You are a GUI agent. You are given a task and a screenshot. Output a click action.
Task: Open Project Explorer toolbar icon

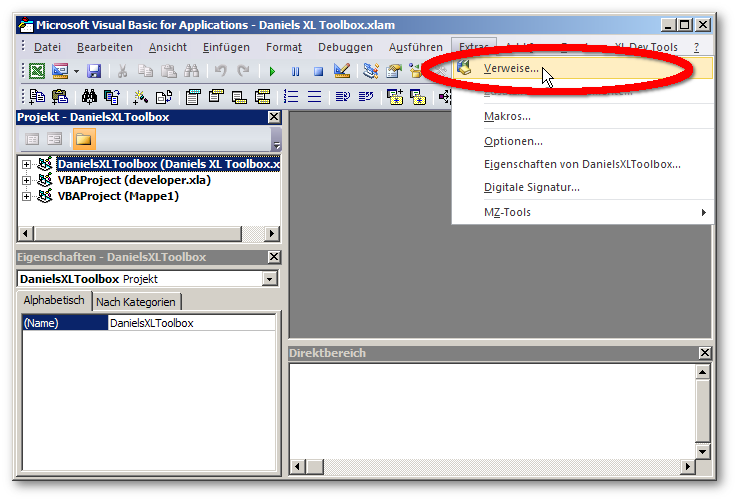pos(371,71)
